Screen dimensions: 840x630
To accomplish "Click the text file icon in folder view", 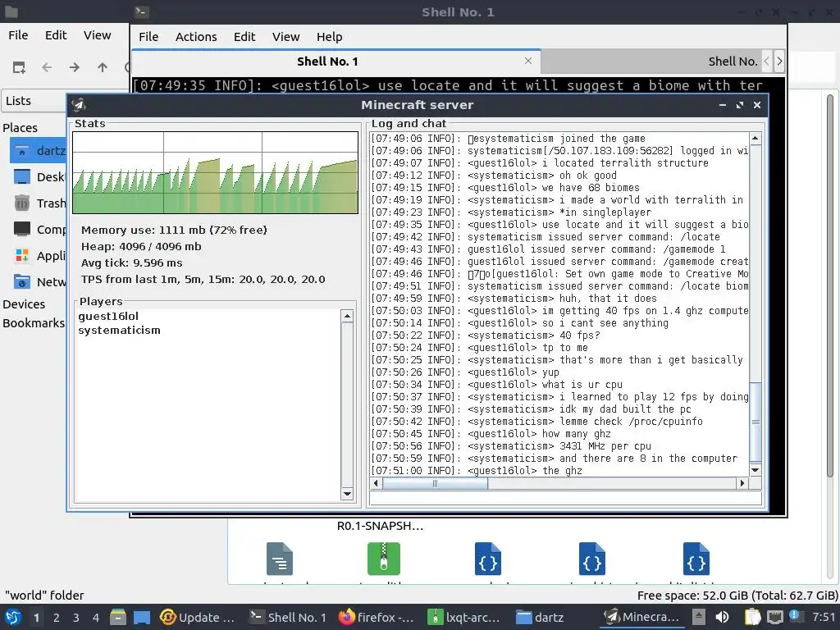I will coord(280,559).
